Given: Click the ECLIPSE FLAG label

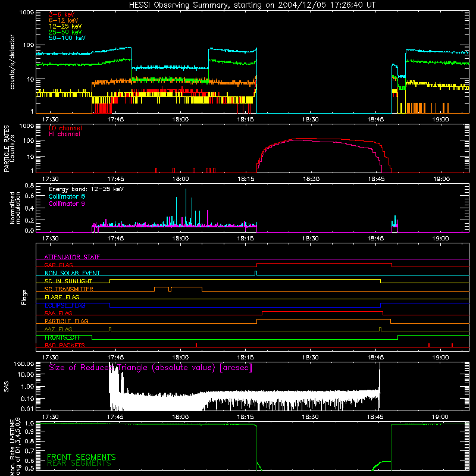Looking at the screenshot, I should [65, 305].
